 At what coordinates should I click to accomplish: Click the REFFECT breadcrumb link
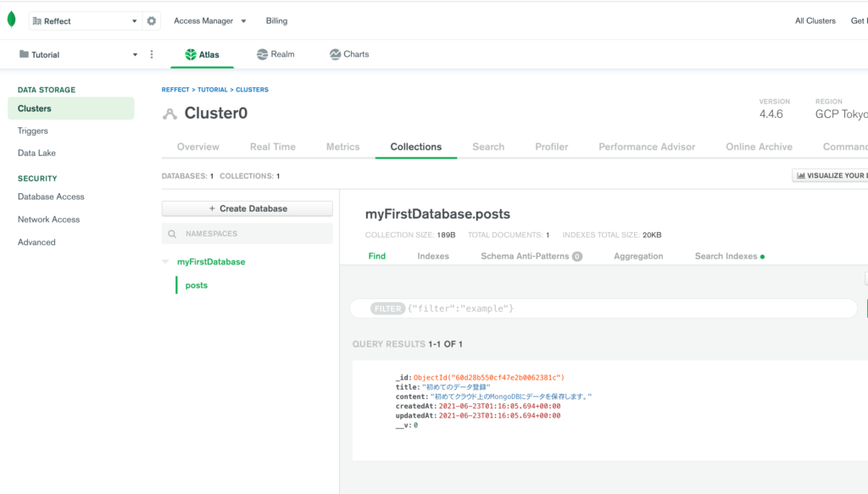tap(175, 90)
